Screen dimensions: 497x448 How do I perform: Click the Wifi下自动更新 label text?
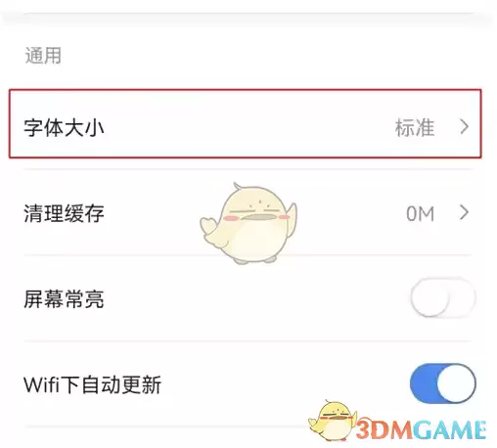(x=93, y=385)
